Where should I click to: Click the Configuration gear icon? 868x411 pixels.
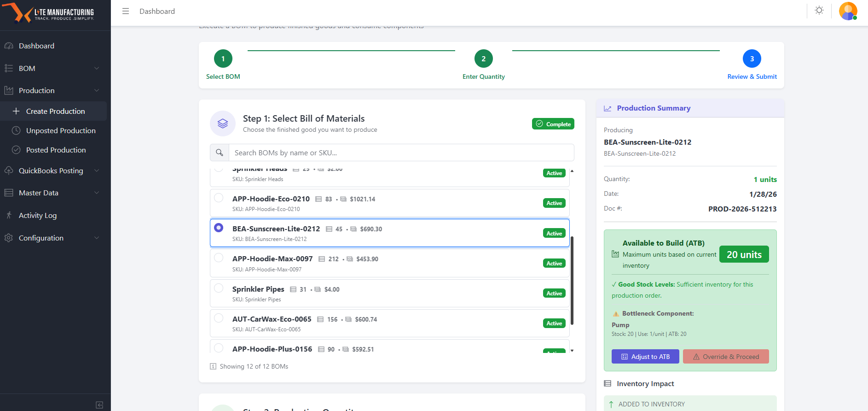coord(9,238)
